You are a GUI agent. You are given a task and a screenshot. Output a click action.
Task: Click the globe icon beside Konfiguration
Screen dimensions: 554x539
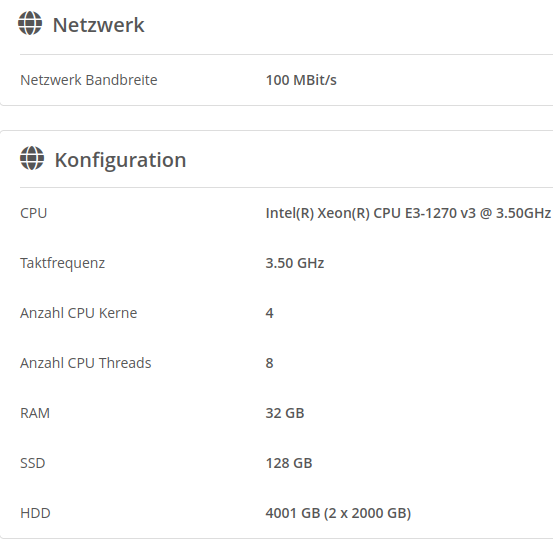(x=32, y=158)
